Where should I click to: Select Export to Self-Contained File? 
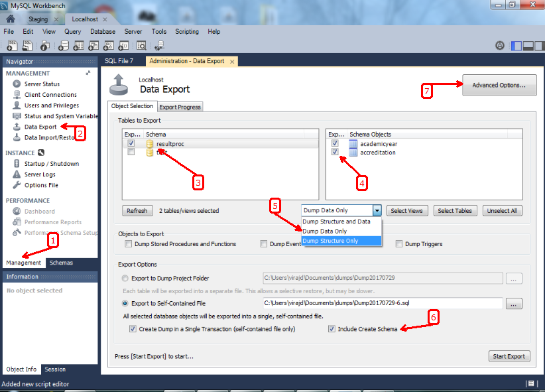click(125, 303)
